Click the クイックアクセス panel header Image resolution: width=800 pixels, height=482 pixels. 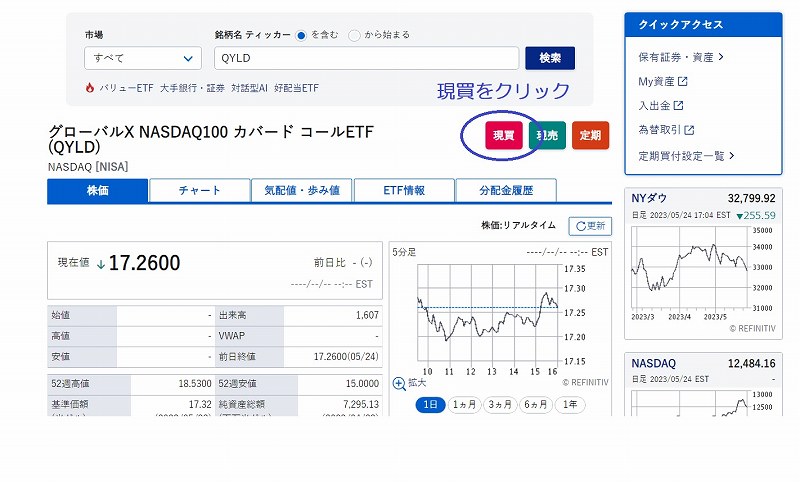click(x=703, y=24)
